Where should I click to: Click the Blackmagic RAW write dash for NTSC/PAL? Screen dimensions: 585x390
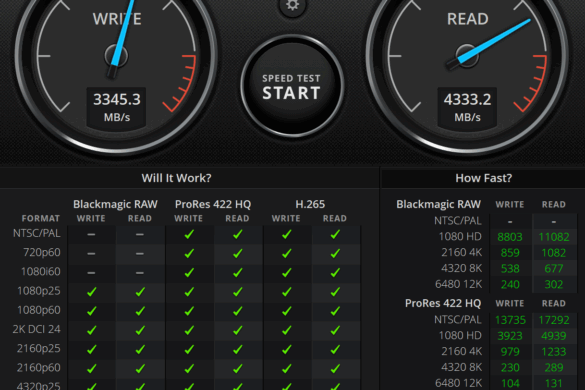(x=91, y=234)
